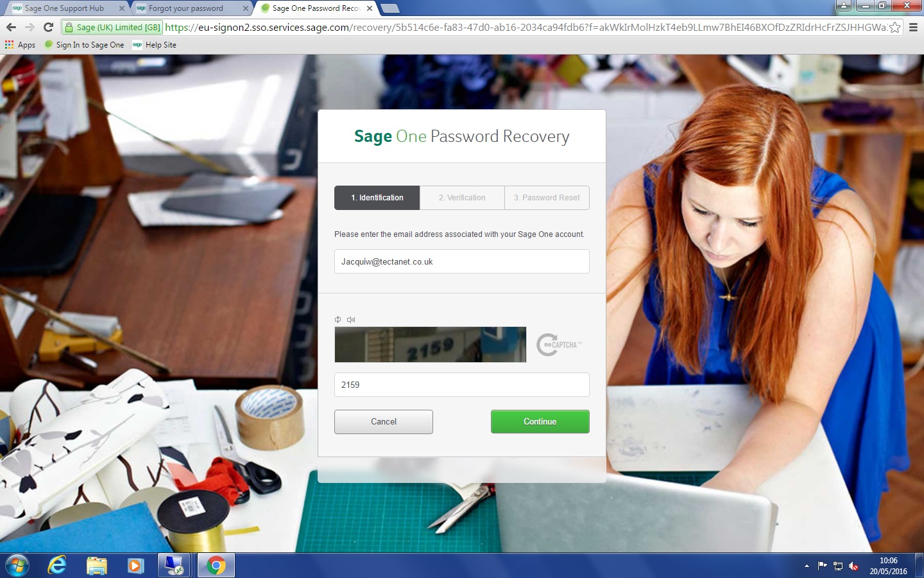Select the 3. Password Reset step

click(547, 198)
